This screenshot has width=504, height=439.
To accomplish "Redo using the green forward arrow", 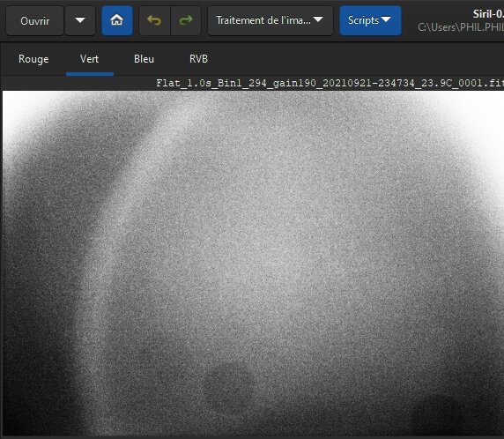I will click(186, 20).
